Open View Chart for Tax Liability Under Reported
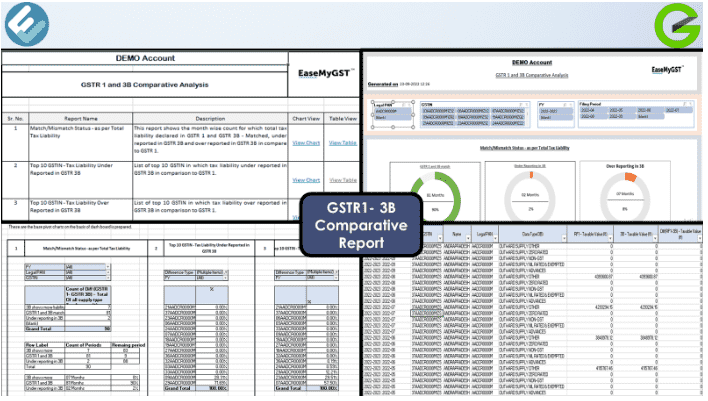708x401 pixels. pos(305,179)
